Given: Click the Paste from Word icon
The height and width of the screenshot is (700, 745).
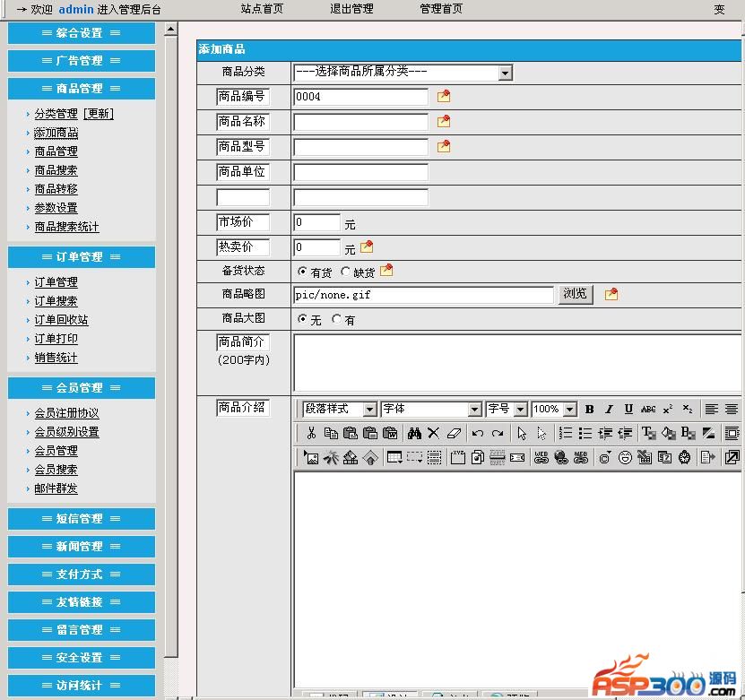Looking at the screenshot, I should click(390, 433).
